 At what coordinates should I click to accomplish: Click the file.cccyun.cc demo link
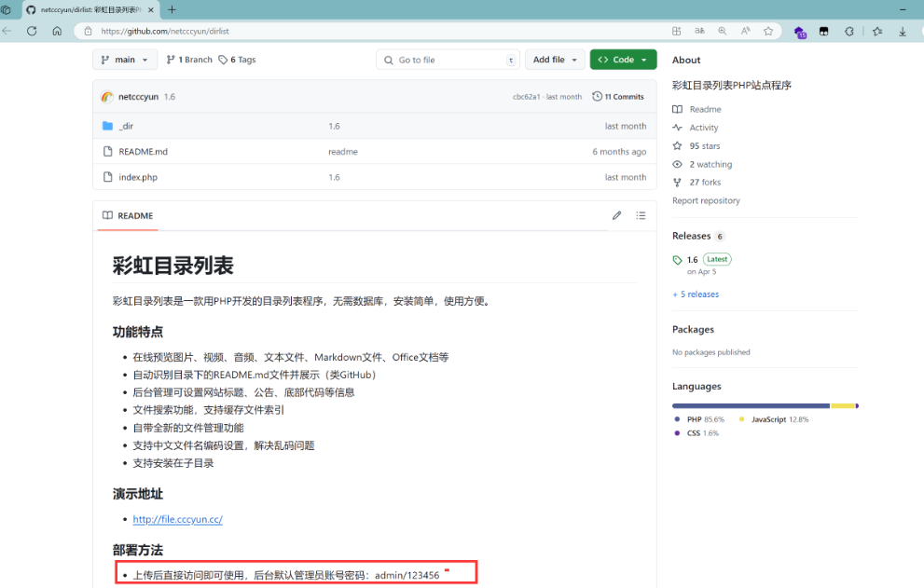coord(177,519)
